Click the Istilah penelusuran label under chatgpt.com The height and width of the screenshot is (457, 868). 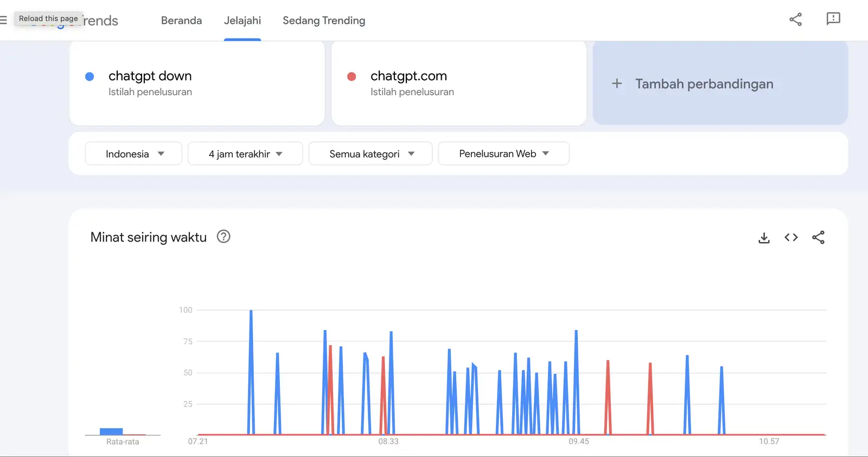tap(412, 92)
